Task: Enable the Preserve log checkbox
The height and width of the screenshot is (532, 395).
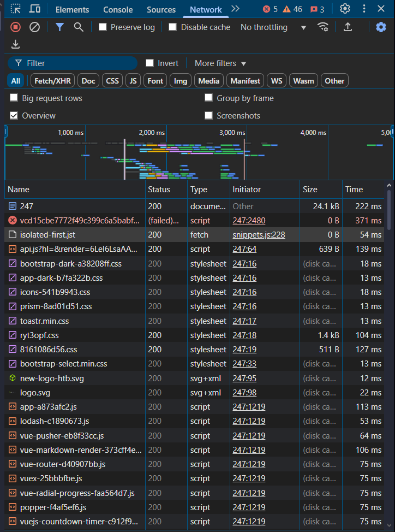Action: click(103, 27)
